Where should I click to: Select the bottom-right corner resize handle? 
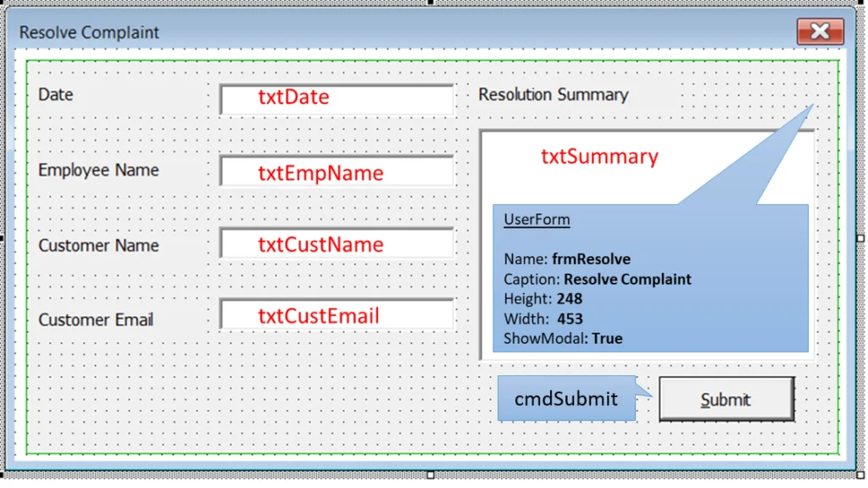862,474
